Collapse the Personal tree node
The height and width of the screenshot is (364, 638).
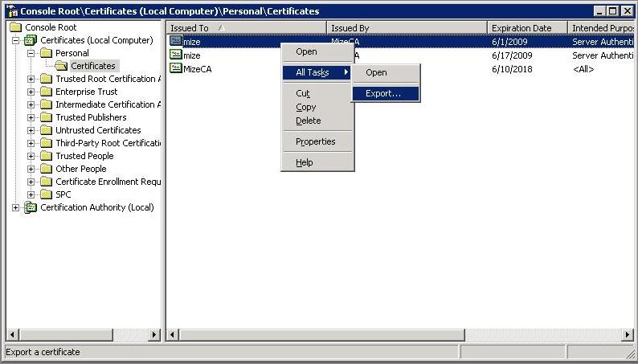point(31,53)
